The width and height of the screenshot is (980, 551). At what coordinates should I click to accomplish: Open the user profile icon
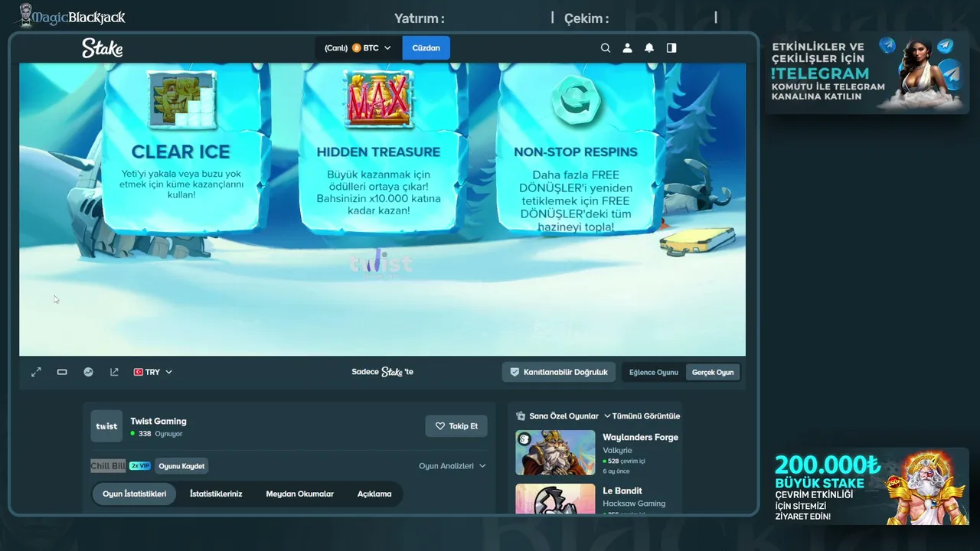coord(627,47)
